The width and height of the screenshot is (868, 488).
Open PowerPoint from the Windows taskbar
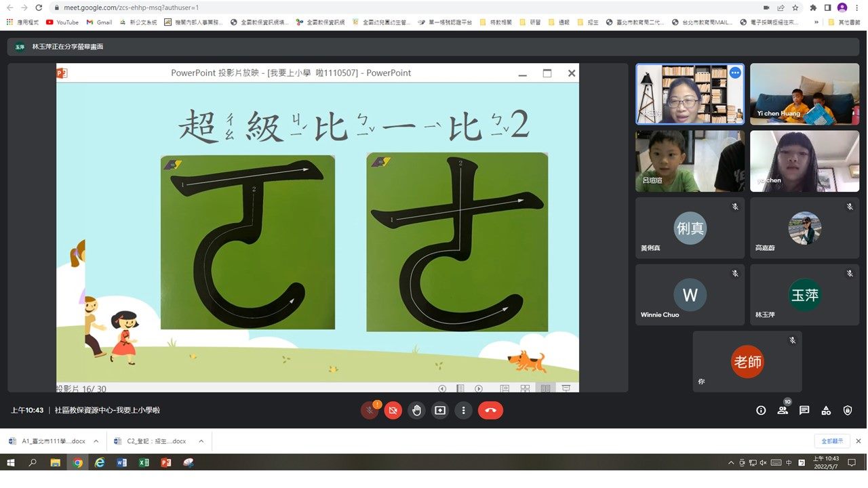point(166,463)
